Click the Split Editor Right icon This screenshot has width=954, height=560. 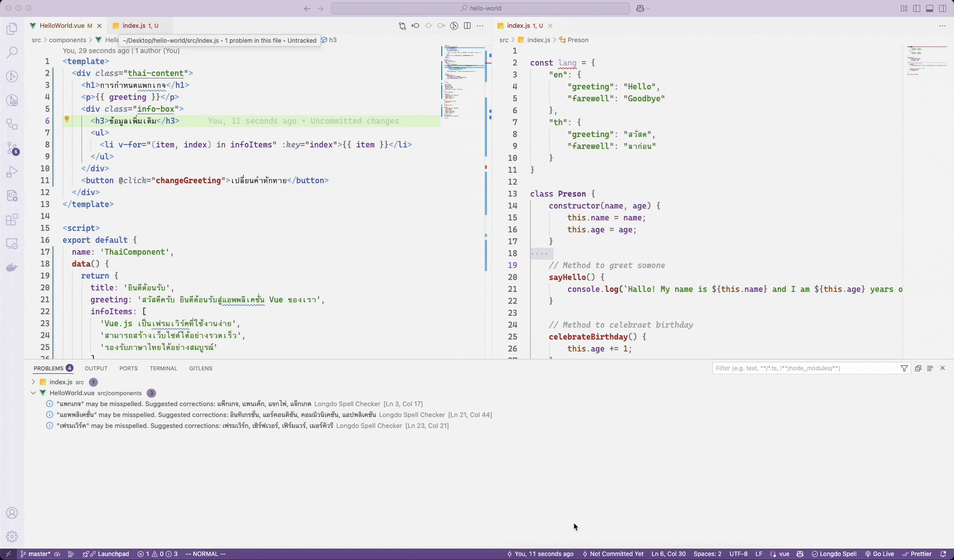point(467,26)
